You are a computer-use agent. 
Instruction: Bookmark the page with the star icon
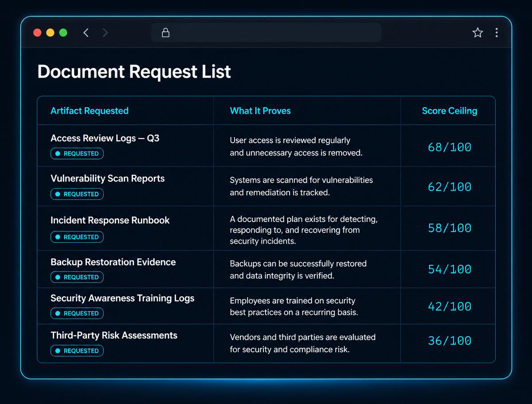tap(477, 32)
